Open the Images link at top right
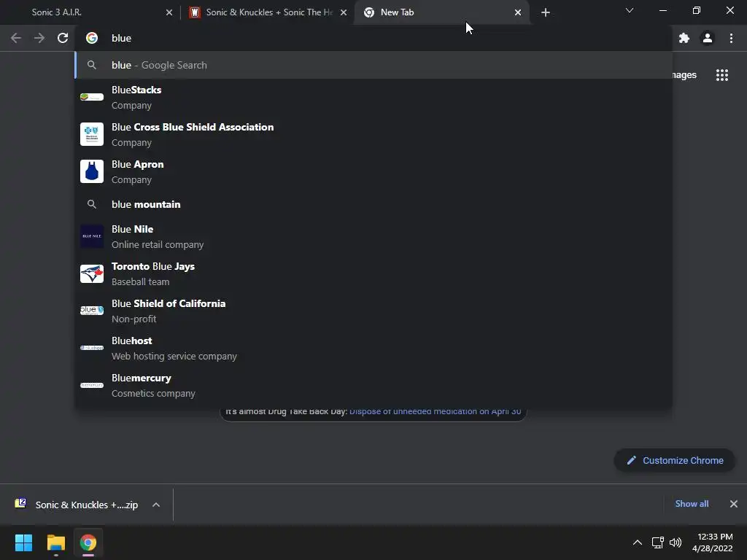The image size is (747, 560). [x=684, y=75]
